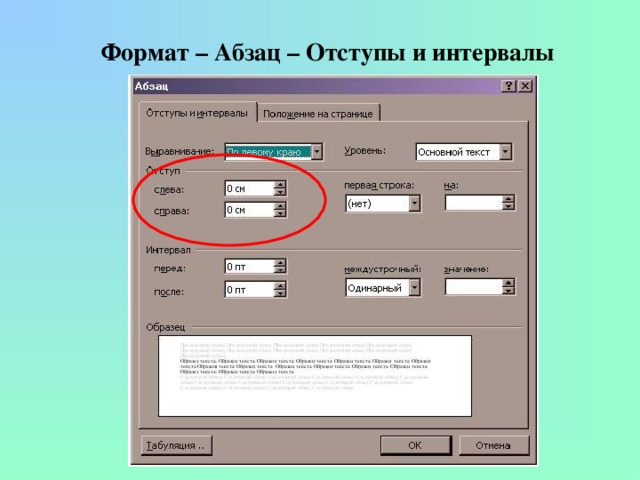Open the Уровень dropdown arrow
This screenshot has width=640, height=480.
coord(505,152)
